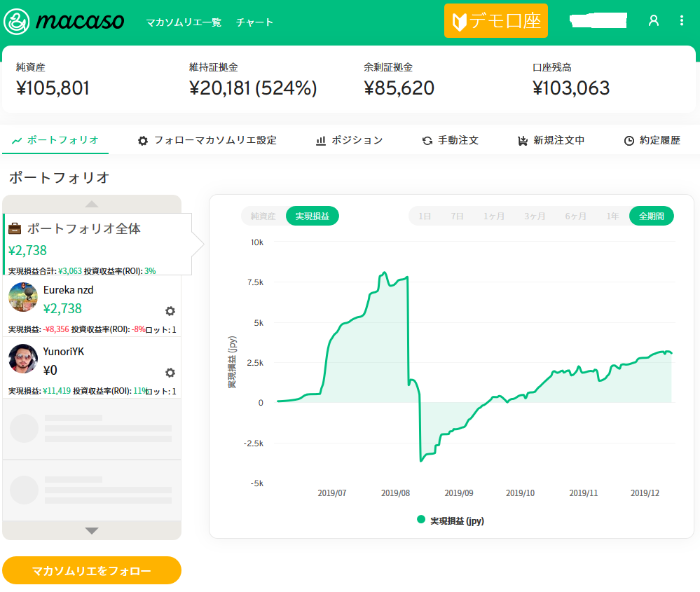The width and height of the screenshot is (700, 592).
Task: Open the three-dot more options menu
Action: click(682, 21)
